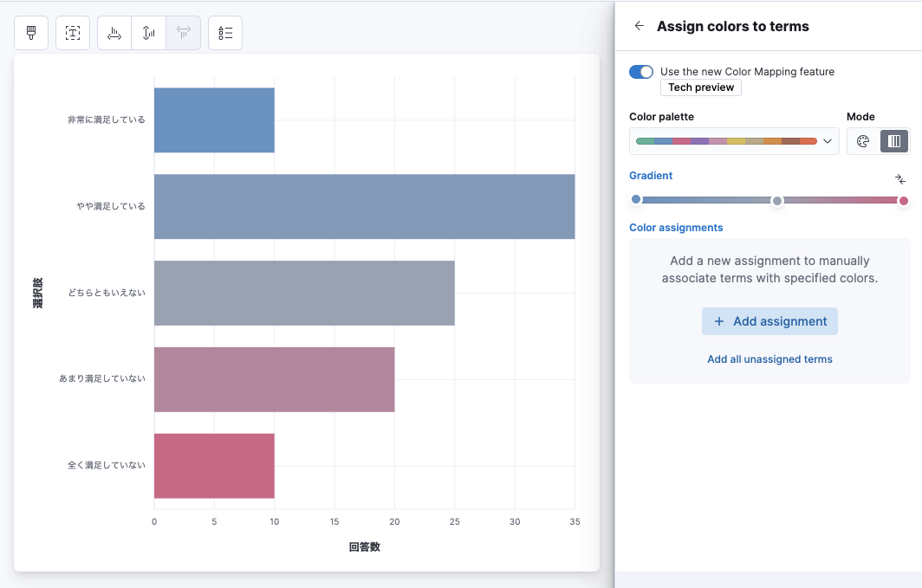The height and width of the screenshot is (588, 922).
Task: Click the 回答数 axis title
Action: 365,547
